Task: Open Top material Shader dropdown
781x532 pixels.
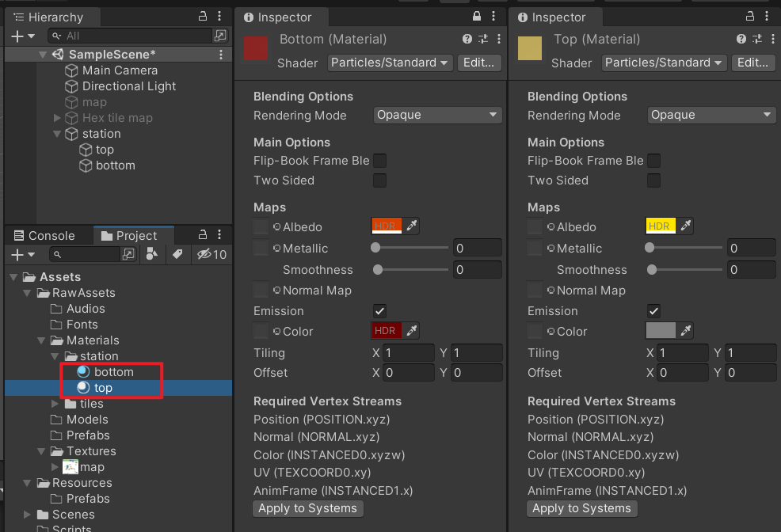Action: (664, 63)
